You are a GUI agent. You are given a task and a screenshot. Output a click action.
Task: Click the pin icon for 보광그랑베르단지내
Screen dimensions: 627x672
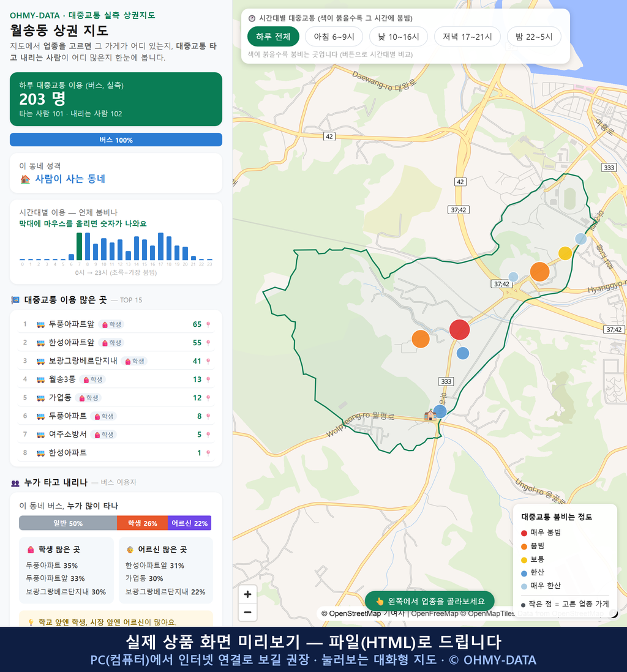[208, 361]
